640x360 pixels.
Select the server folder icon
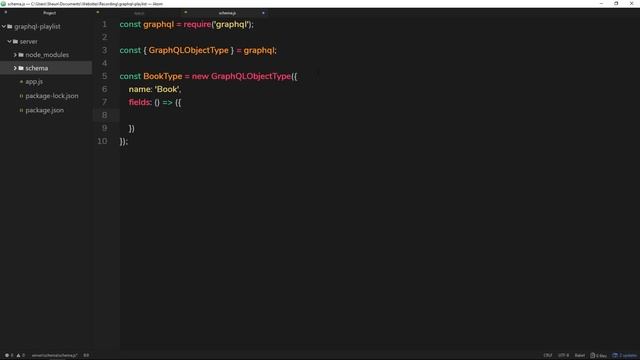[x=16, y=42]
